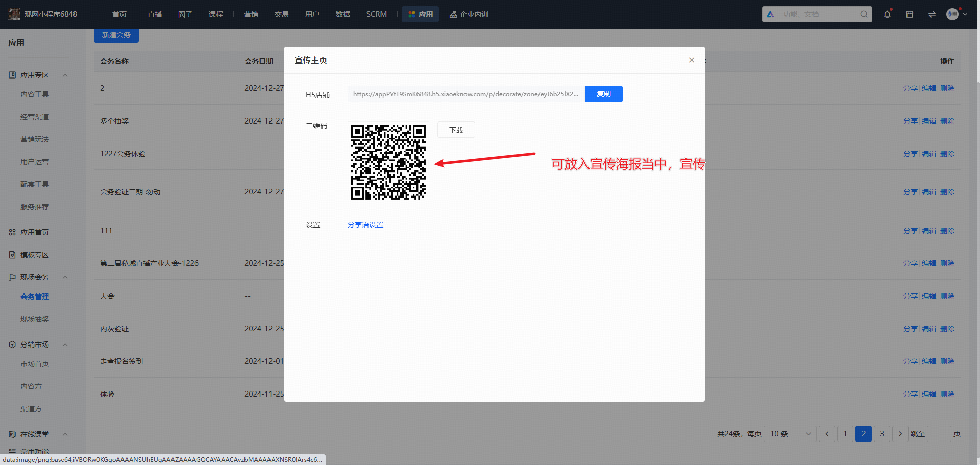Open the 交易 top menu
The height and width of the screenshot is (465, 980).
(x=282, y=14)
